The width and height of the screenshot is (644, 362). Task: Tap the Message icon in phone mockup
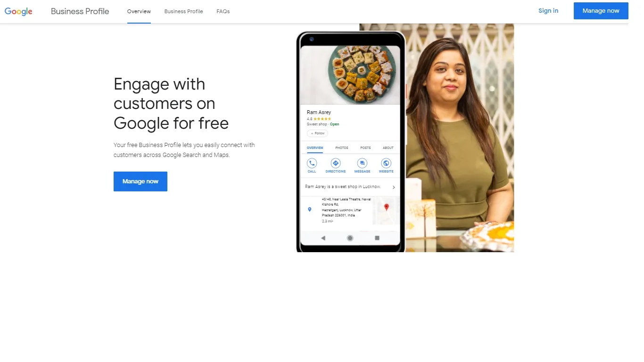point(362,163)
